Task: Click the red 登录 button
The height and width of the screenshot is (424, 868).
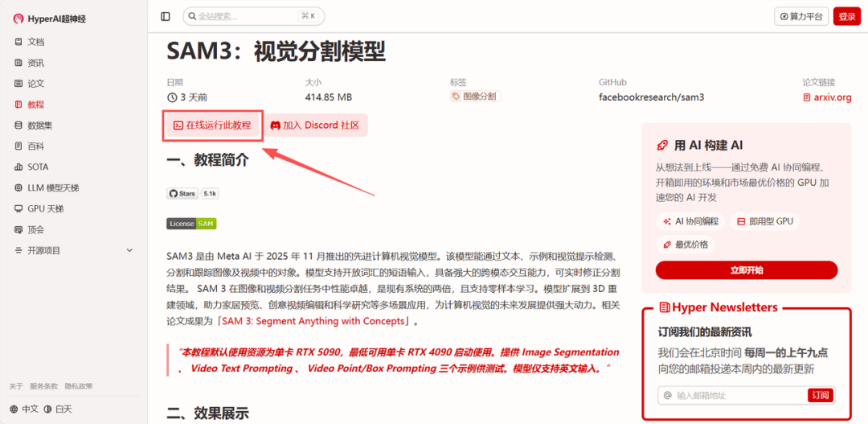Action: coord(847,17)
